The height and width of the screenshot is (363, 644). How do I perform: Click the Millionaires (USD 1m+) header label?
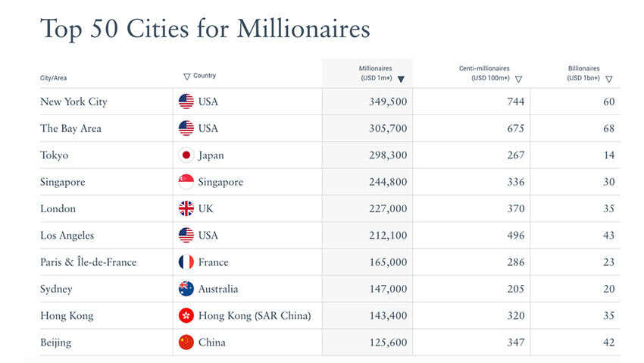376,73
